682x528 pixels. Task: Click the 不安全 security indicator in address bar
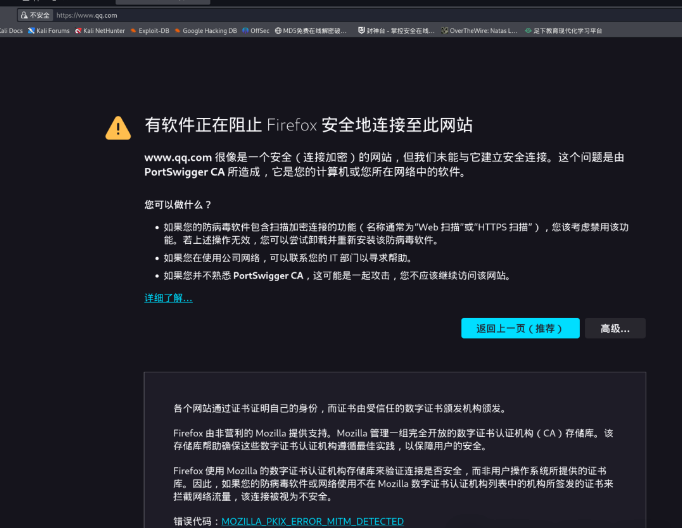point(35,15)
